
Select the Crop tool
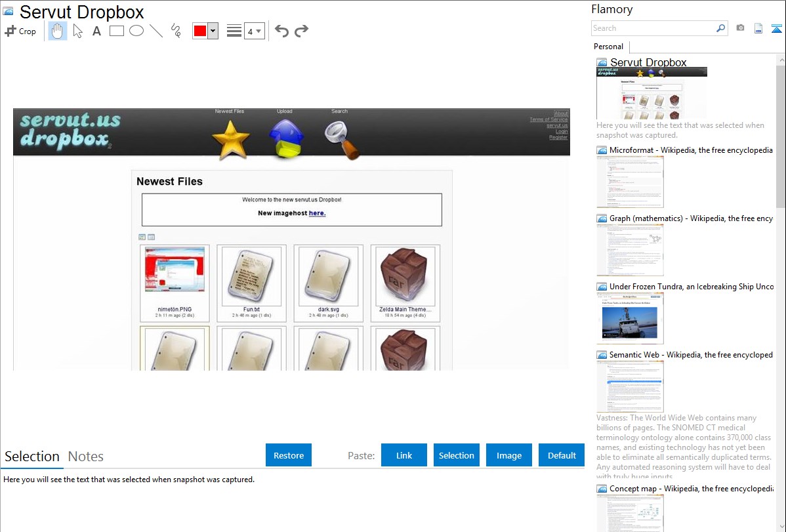click(x=20, y=31)
